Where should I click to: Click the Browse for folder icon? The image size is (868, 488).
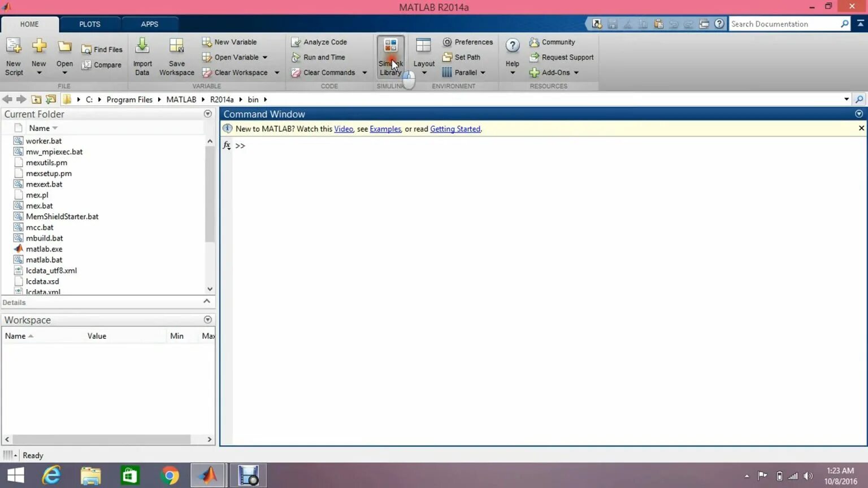tap(51, 99)
